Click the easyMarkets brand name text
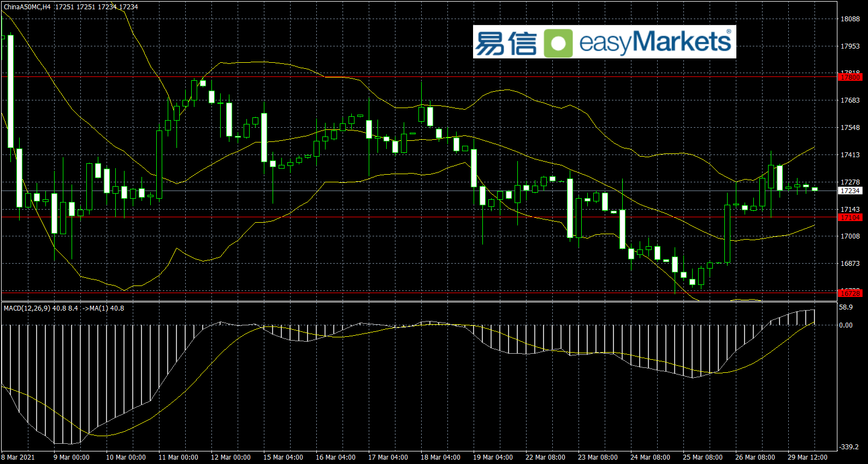This screenshot has width=868, height=464. 655,43
